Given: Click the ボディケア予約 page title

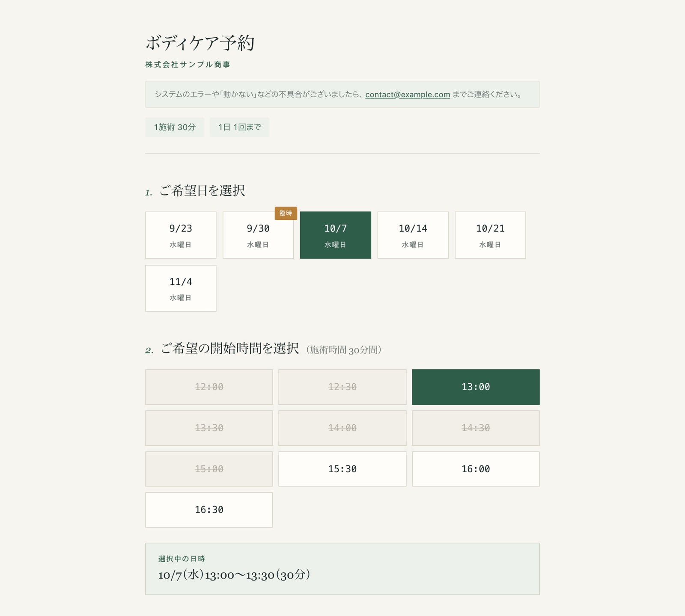Looking at the screenshot, I should tap(200, 43).
